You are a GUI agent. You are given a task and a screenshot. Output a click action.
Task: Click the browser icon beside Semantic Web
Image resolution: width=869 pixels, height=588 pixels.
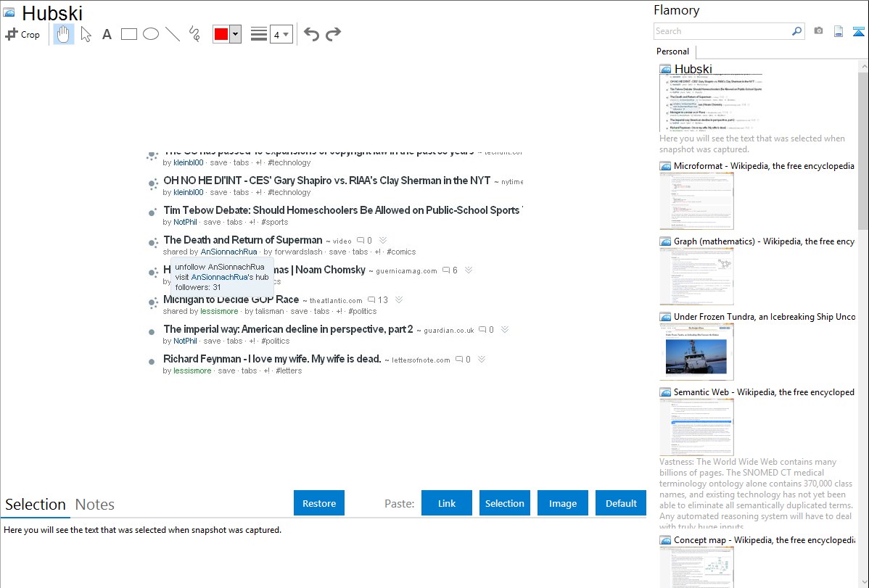click(666, 392)
